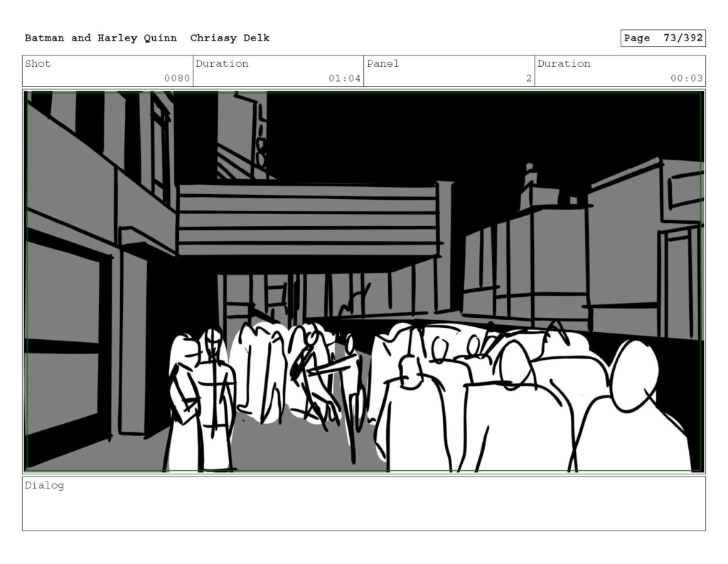Image resolution: width=728 pixels, height=564 pixels.
Task: Click the Duration label above "00:03"
Action: coord(564,63)
